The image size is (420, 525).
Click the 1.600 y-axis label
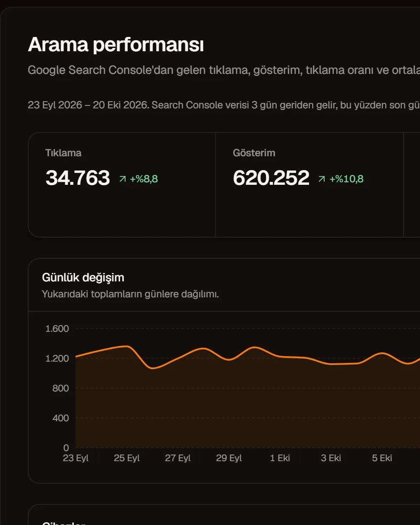[x=57, y=329]
